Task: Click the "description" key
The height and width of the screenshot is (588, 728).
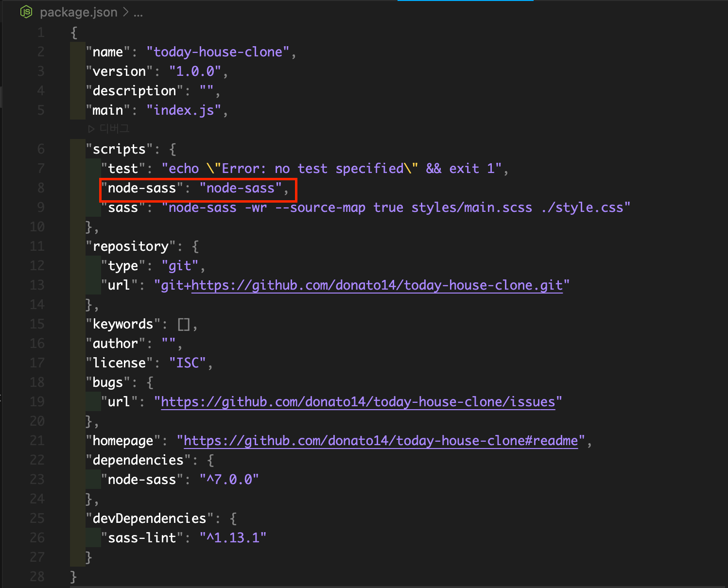Action: (134, 91)
